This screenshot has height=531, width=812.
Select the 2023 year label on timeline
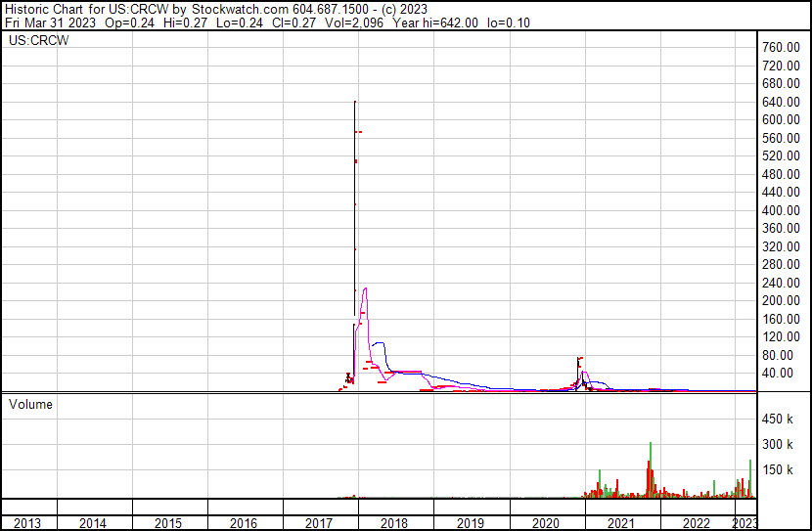click(x=745, y=523)
